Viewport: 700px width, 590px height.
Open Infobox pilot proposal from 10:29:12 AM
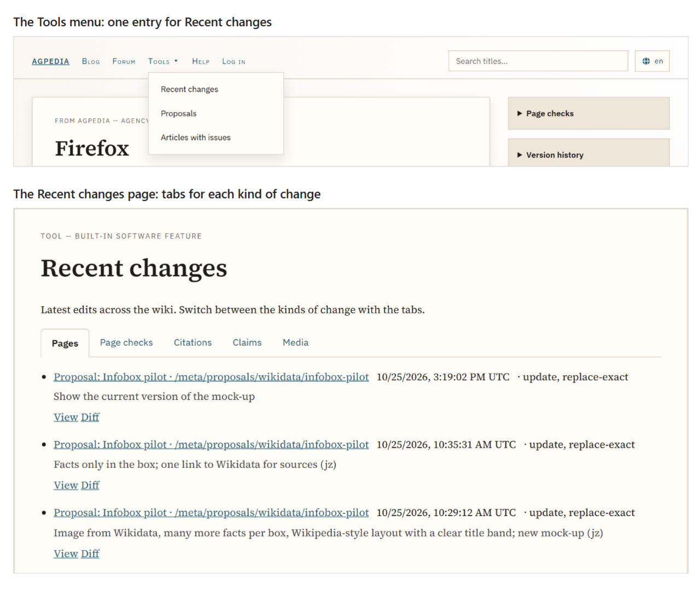[211, 512]
